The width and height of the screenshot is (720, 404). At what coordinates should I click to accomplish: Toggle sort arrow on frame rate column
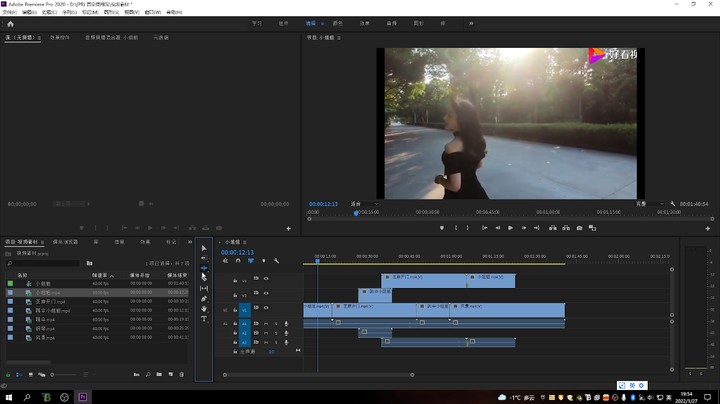point(112,276)
